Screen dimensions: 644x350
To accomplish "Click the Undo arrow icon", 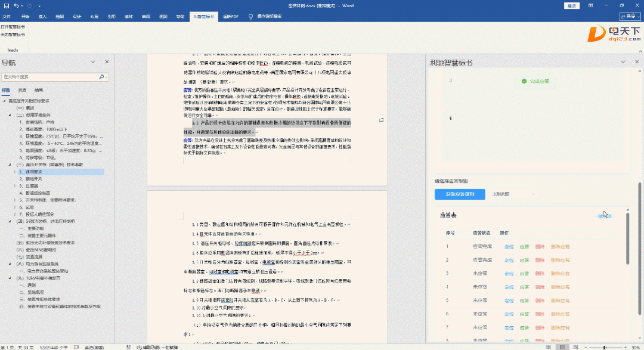I will point(16,6).
